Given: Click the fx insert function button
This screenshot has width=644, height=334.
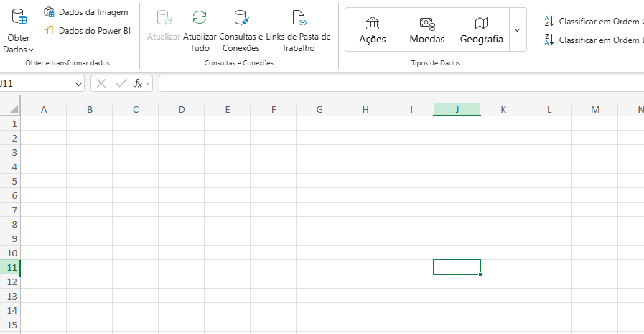Looking at the screenshot, I should (x=138, y=84).
